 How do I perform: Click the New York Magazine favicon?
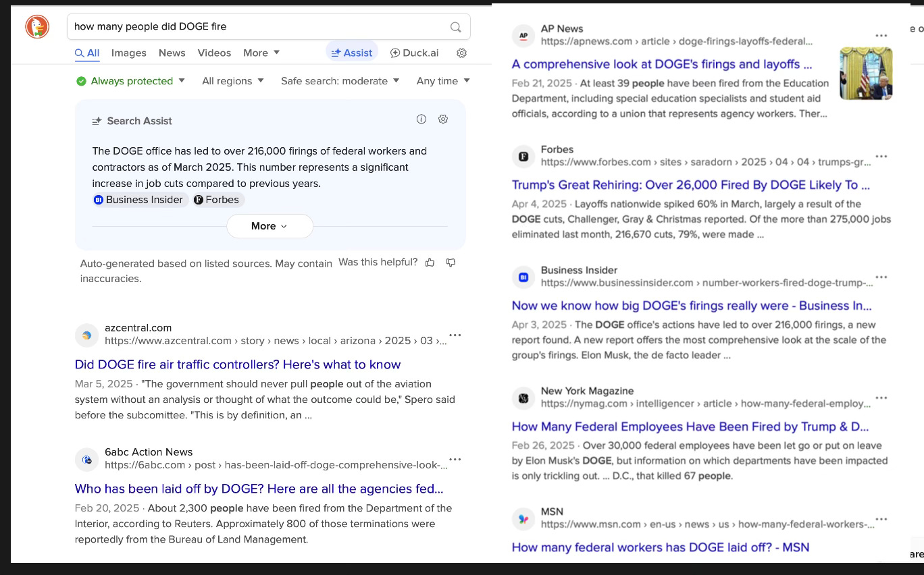click(523, 398)
